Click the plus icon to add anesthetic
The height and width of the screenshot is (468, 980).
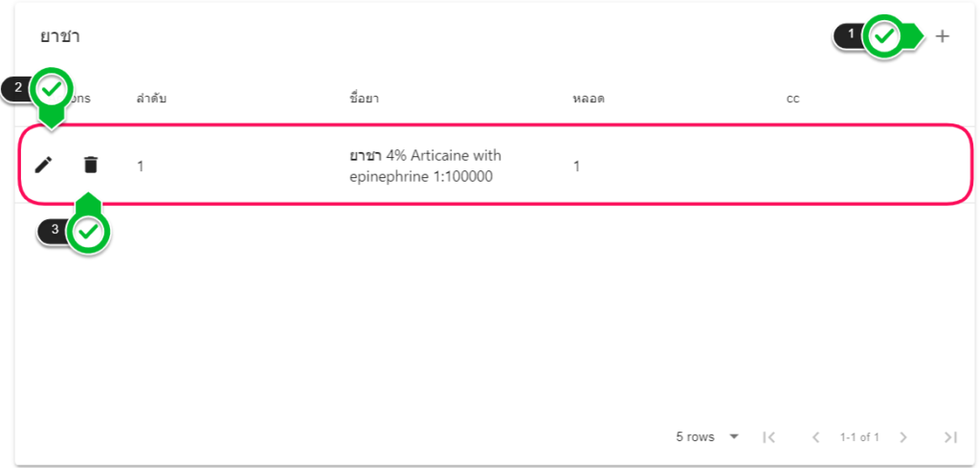[943, 36]
